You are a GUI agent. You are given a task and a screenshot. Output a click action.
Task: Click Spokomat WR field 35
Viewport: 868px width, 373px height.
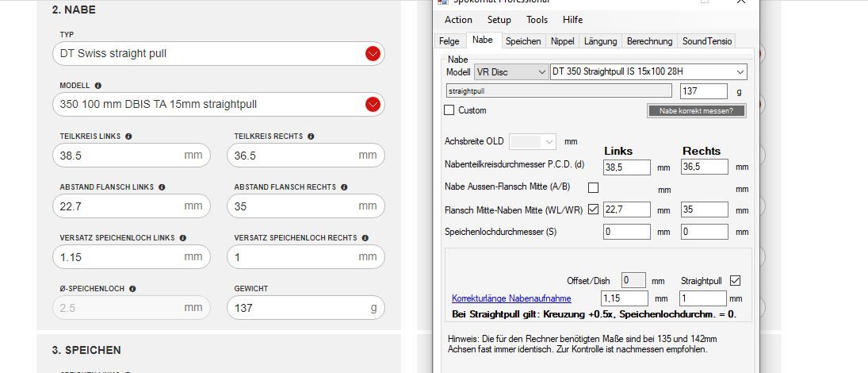[704, 210]
